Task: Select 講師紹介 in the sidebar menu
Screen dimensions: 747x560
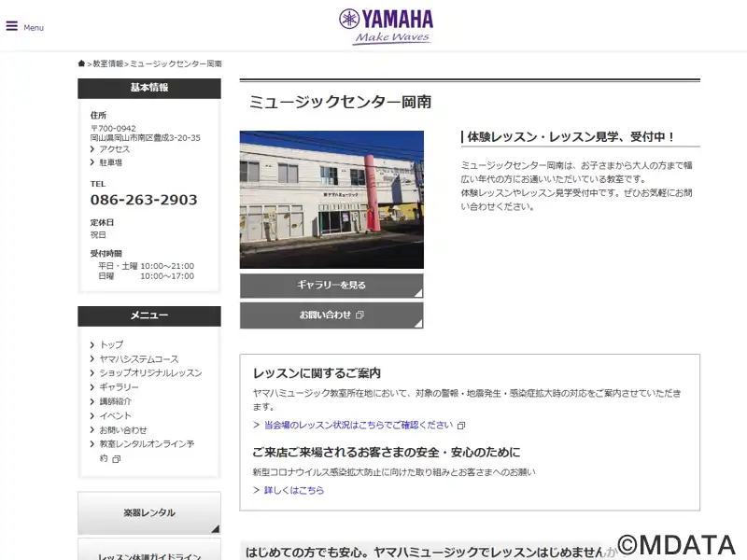Action: (115, 401)
